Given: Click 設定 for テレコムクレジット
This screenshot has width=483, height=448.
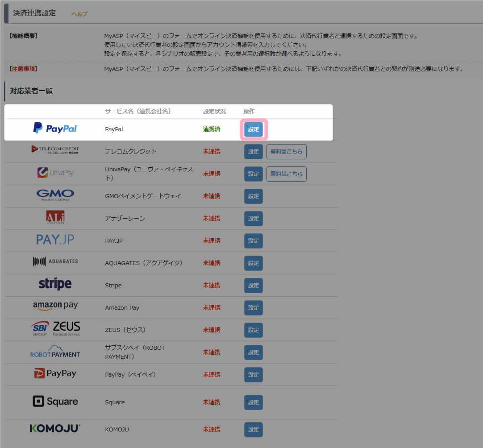Looking at the screenshot, I should (x=254, y=152).
